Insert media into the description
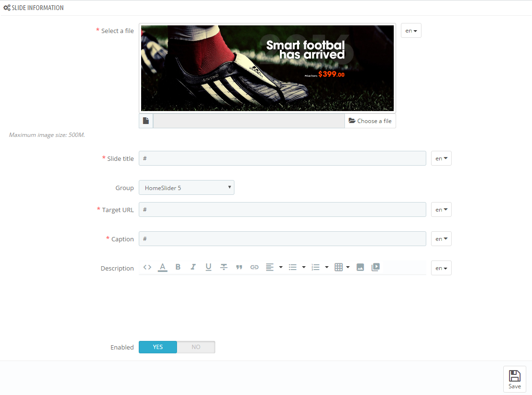The height and width of the screenshot is (395, 532). 376,267
